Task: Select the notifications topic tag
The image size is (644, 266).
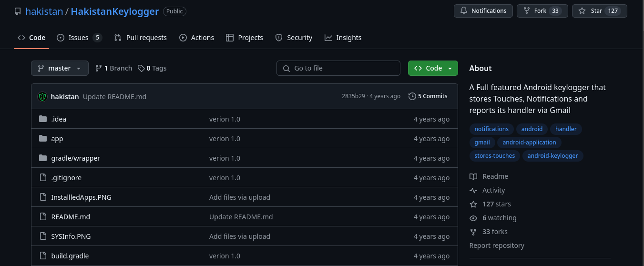Action: click(x=491, y=129)
